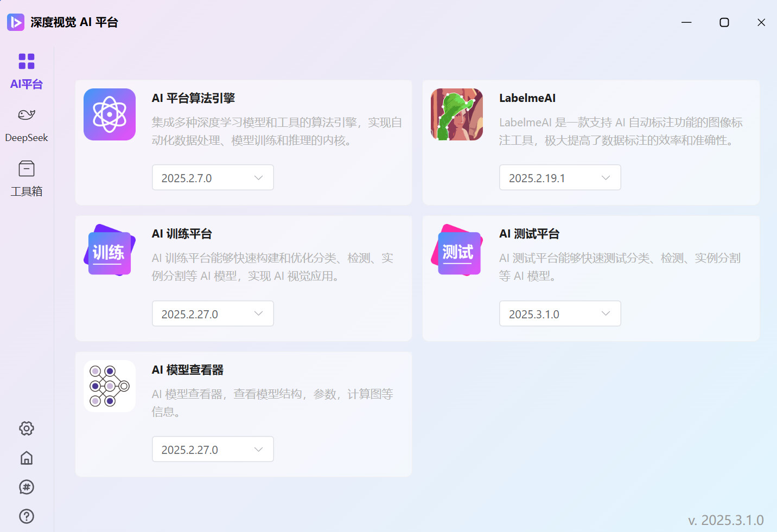
Task: Click the 算法引擎 description text
Action: [x=277, y=131]
